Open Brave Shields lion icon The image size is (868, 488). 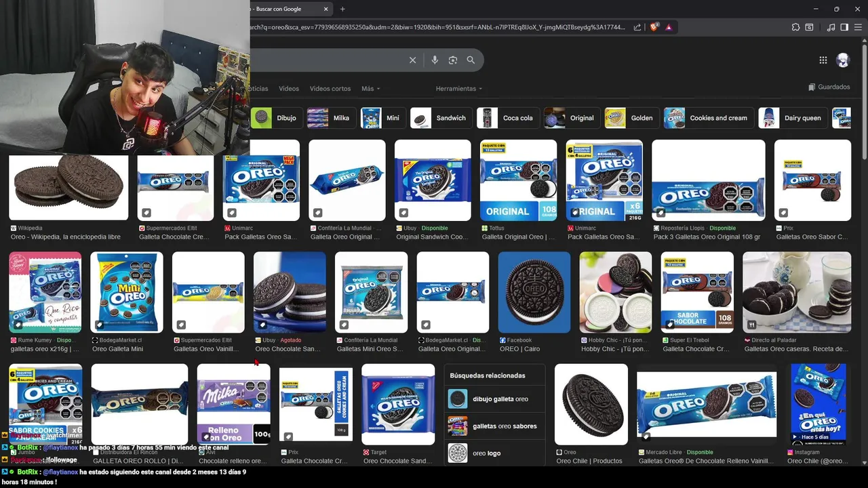(654, 27)
